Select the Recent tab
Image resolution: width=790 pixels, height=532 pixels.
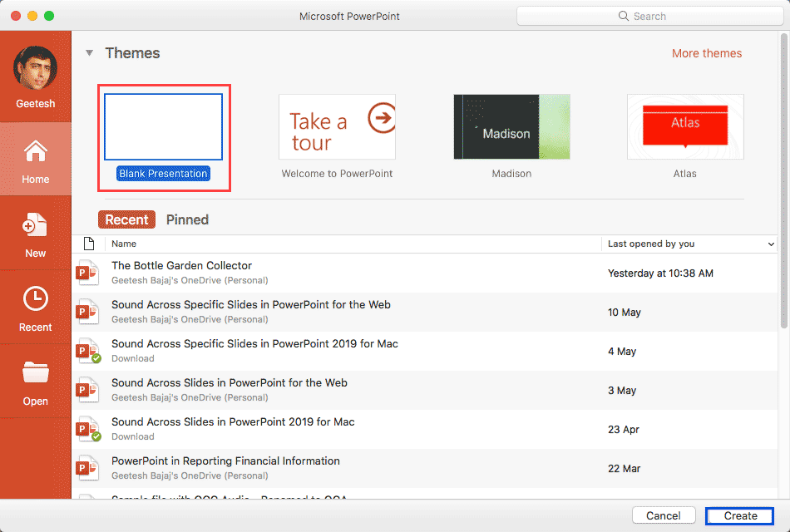pyautogui.click(x=127, y=219)
